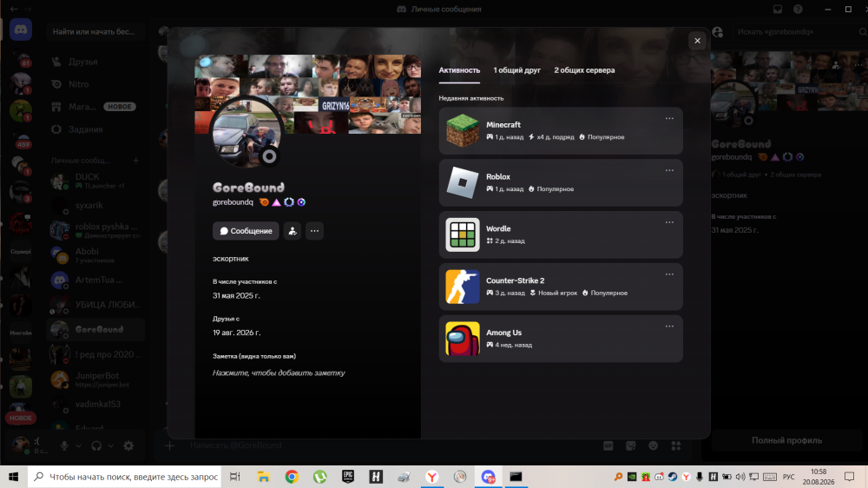
Task: Open the JuniperBot direct message
Action: 95,379
